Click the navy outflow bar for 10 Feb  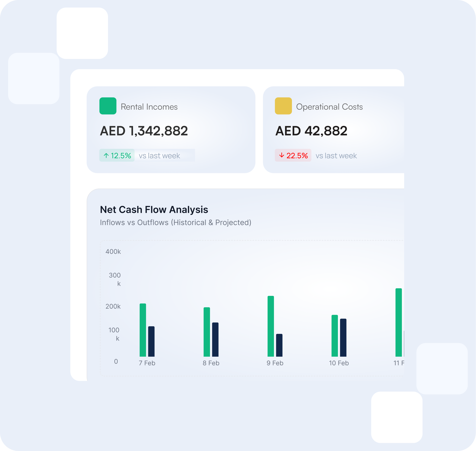pos(343,338)
